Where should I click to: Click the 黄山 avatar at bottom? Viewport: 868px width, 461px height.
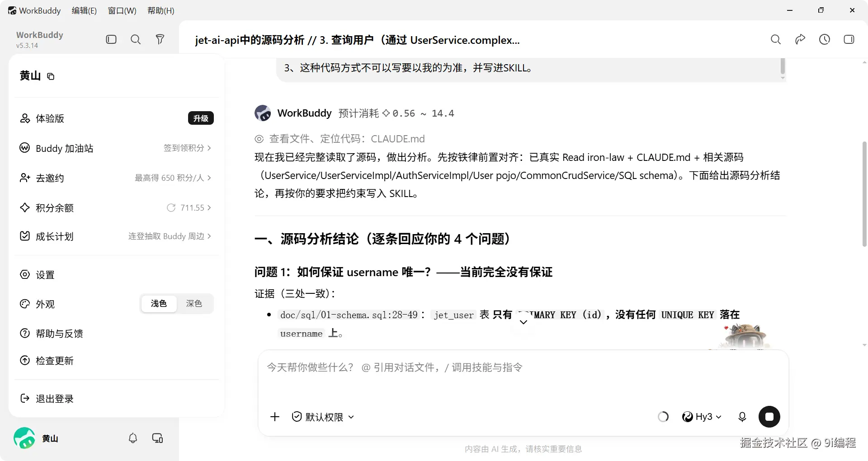click(x=24, y=438)
